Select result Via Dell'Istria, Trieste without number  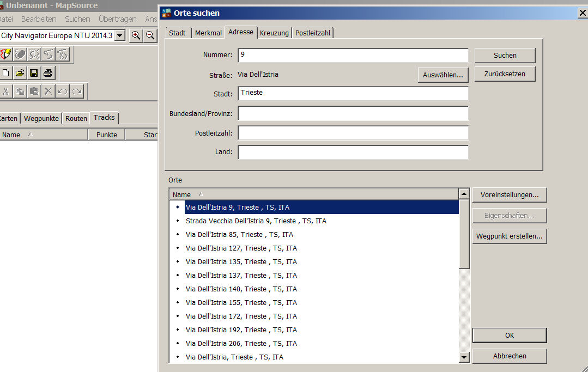314,357
